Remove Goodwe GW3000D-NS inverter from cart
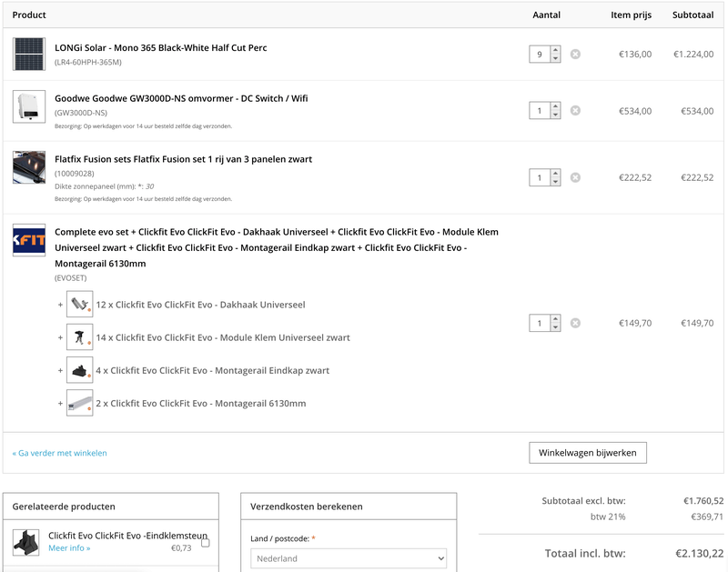Image resolution: width=728 pixels, height=572 pixels. click(575, 111)
